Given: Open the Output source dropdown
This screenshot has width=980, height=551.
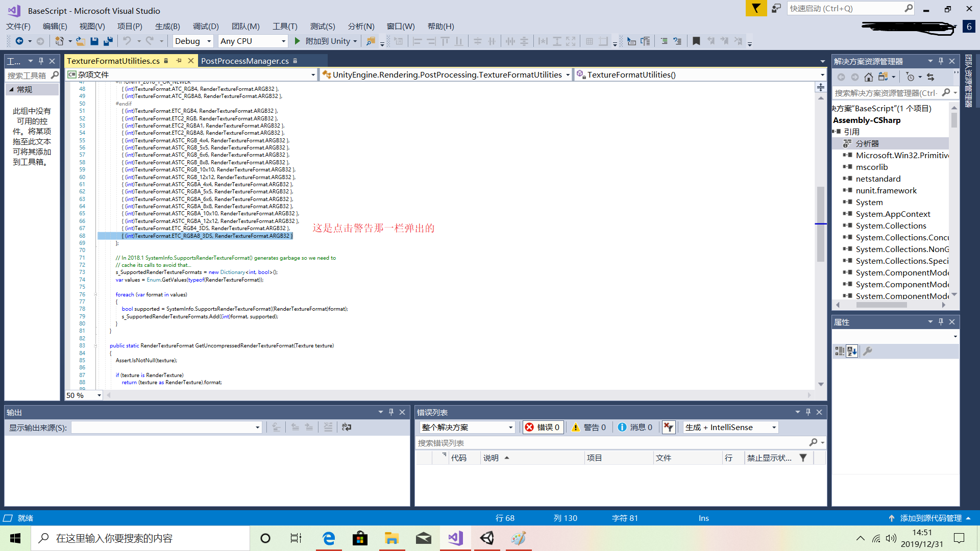Looking at the screenshot, I should pyautogui.click(x=166, y=427).
